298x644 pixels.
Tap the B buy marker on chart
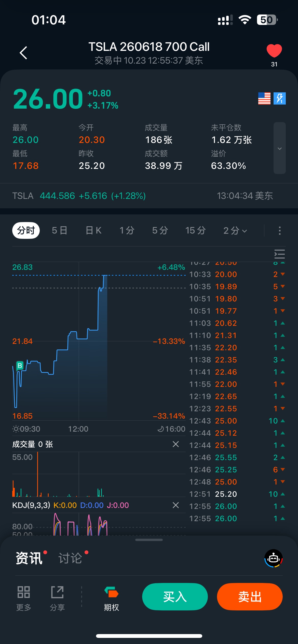tap(20, 365)
